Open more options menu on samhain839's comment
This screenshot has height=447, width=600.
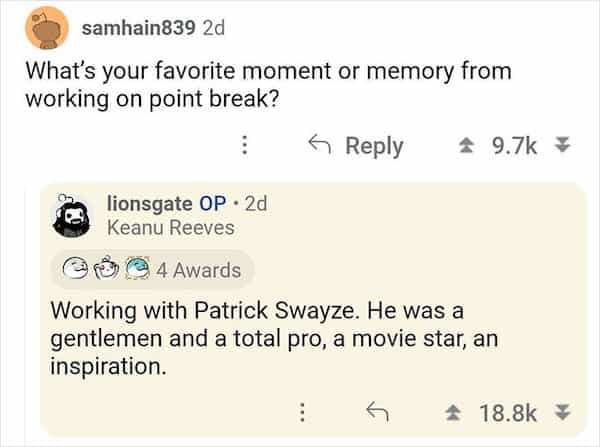[243, 146]
